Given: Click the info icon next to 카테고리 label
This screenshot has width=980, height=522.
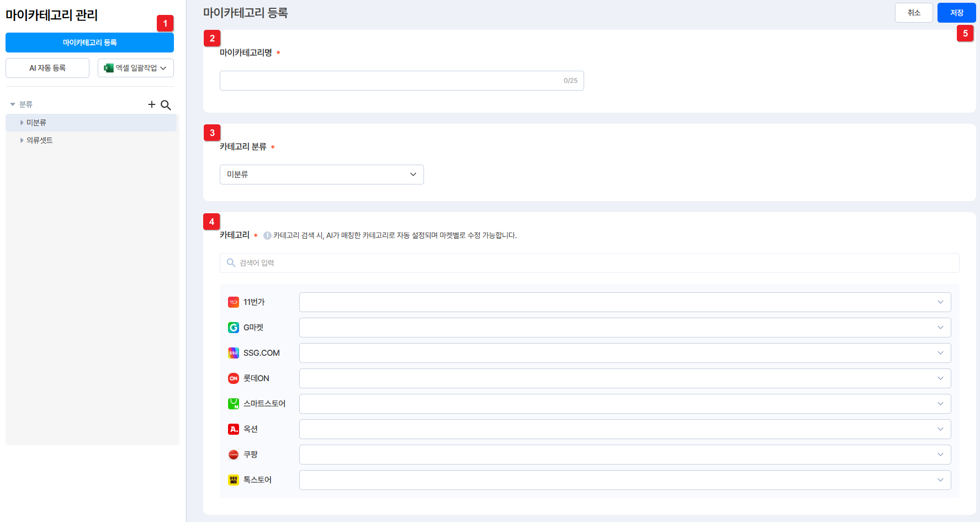Looking at the screenshot, I should tap(267, 235).
